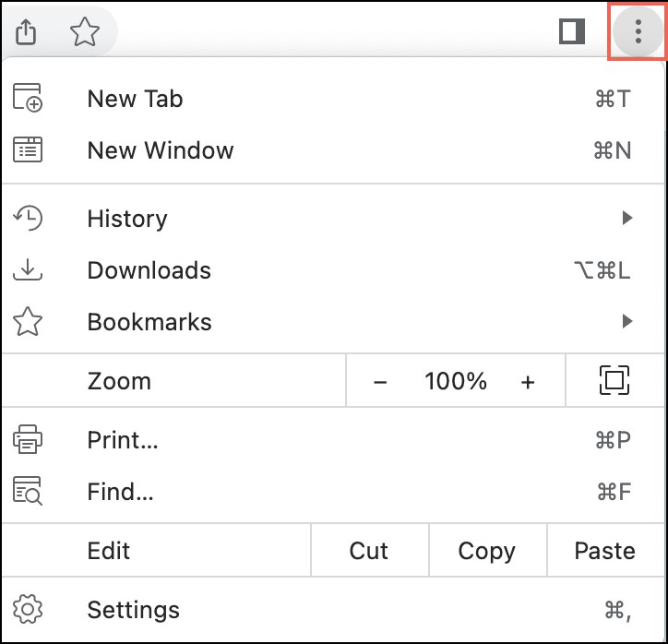Open the History menu item
This screenshot has height=644, width=668.
(x=127, y=219)
